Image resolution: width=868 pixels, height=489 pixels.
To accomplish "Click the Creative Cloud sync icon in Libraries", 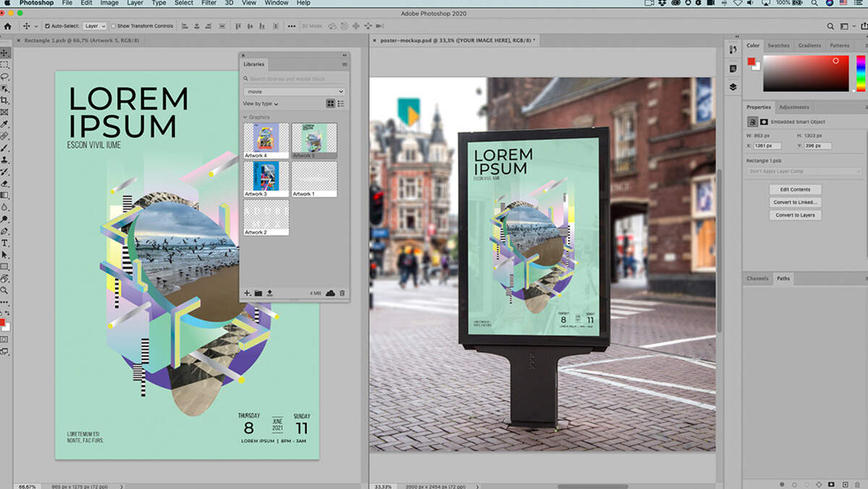I will 331,293.
